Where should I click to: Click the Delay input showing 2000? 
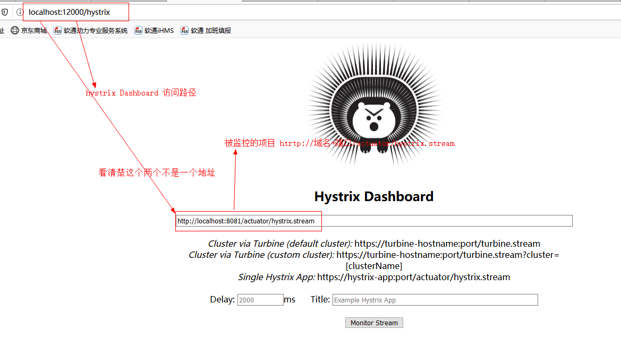[x=260, y=299]
